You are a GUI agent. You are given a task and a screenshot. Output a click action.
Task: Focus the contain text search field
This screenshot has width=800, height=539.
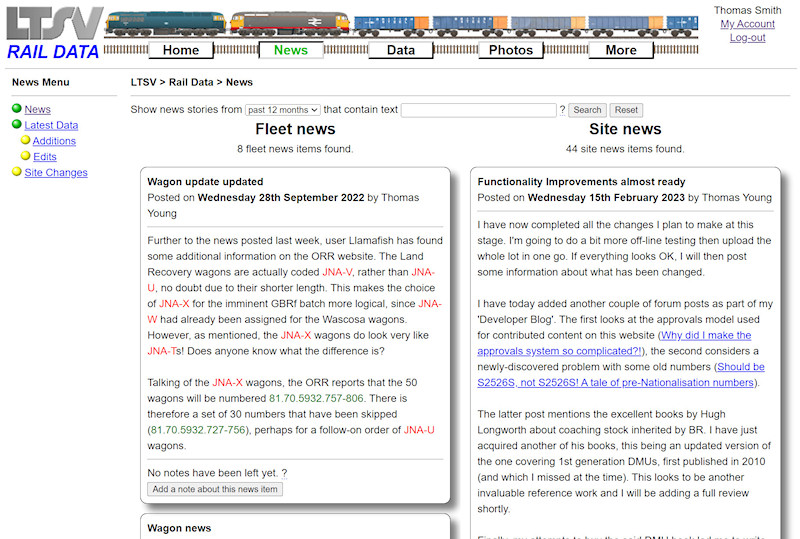coord(478,110)
